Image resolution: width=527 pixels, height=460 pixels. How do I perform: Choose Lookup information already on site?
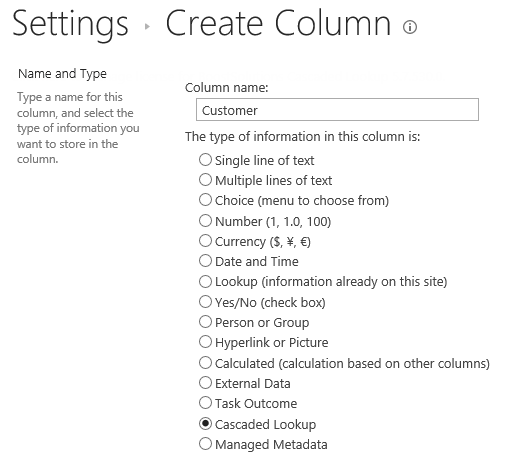pos(205,281)
